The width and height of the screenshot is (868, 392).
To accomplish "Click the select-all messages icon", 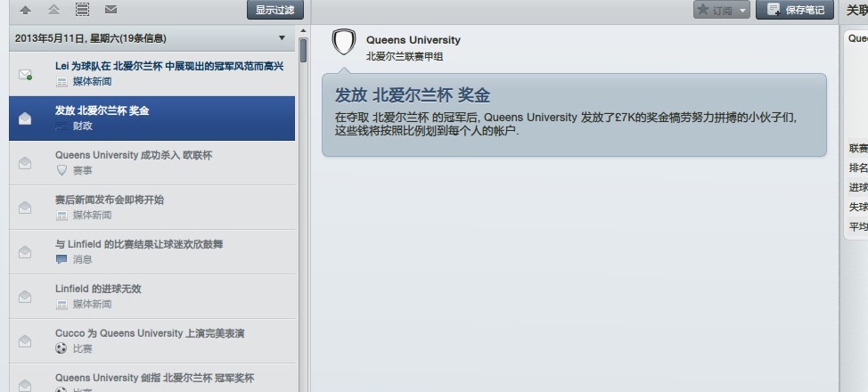I will point(83,10).
